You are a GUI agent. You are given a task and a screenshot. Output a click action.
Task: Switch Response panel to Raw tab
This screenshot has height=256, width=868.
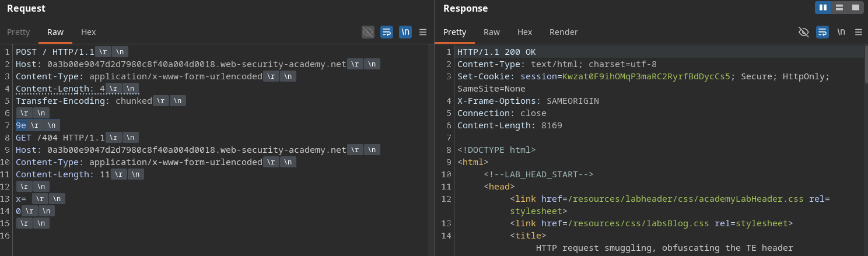pos(492,32)
